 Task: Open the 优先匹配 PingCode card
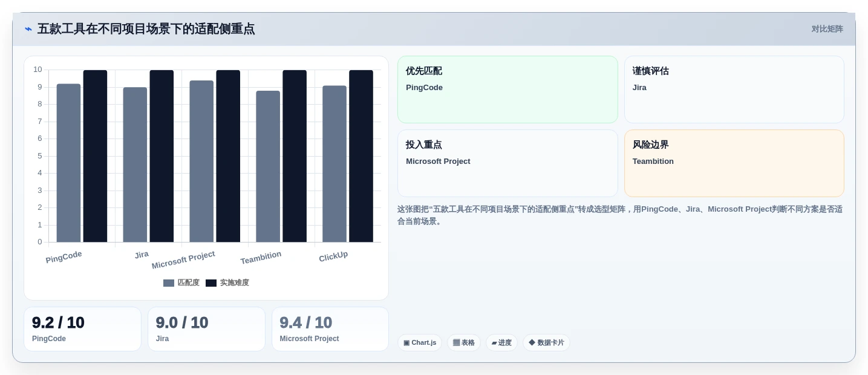click(507, 90)
